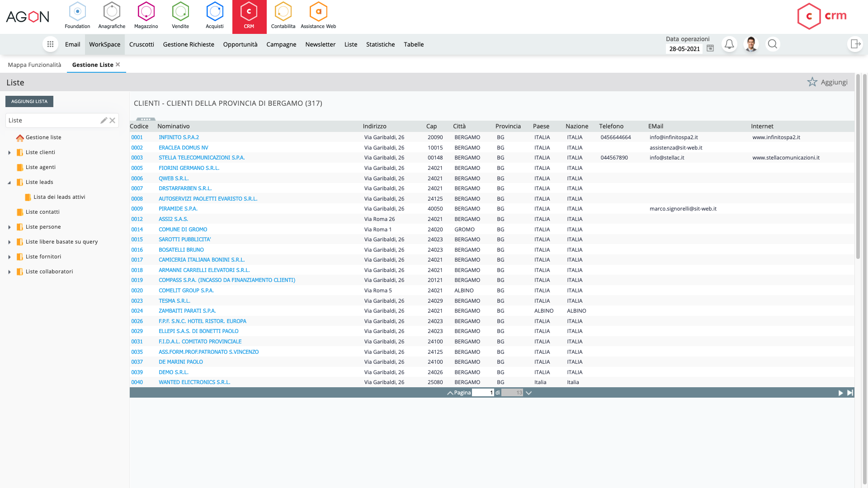Collapse the Liste leads node
Image resolution: width=868 pixels, height=488 pixels.
coord(9,182)
